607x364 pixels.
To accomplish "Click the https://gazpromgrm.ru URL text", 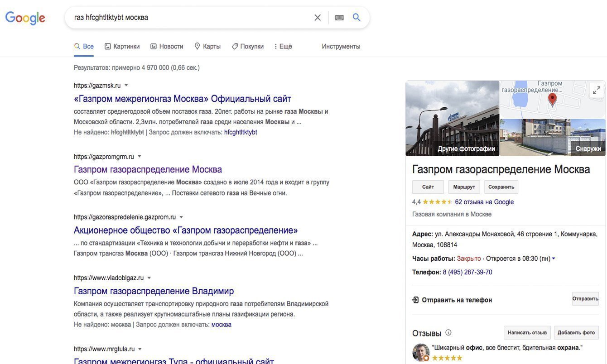I will (x=104, y=157).
